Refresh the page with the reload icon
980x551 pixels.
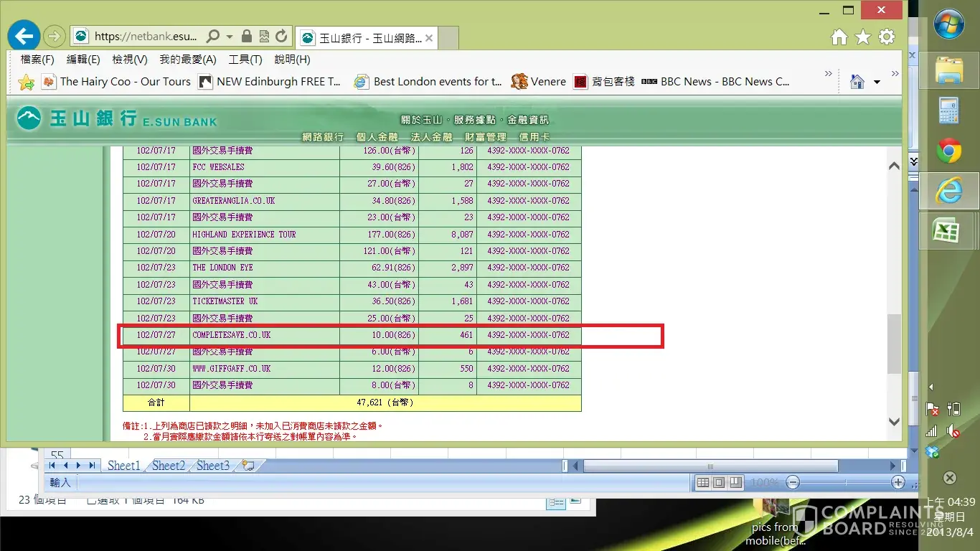(281, 36)
